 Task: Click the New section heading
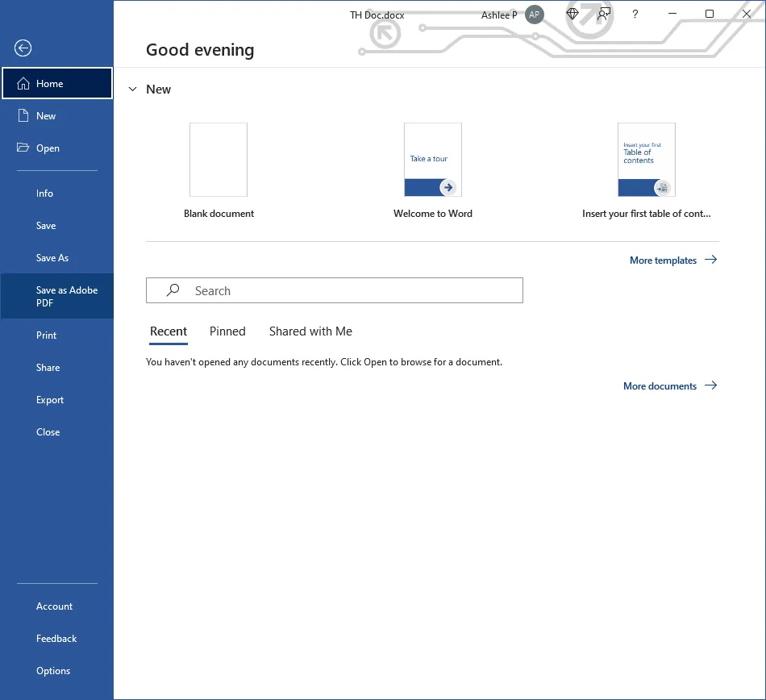pyautogui.click(x=158, y=90)
